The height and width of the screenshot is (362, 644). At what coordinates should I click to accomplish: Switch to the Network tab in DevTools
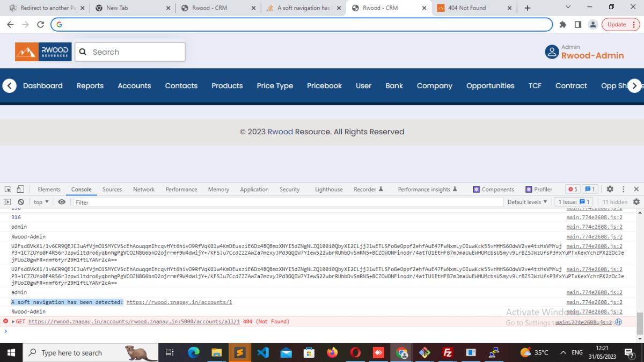(144, 189)
